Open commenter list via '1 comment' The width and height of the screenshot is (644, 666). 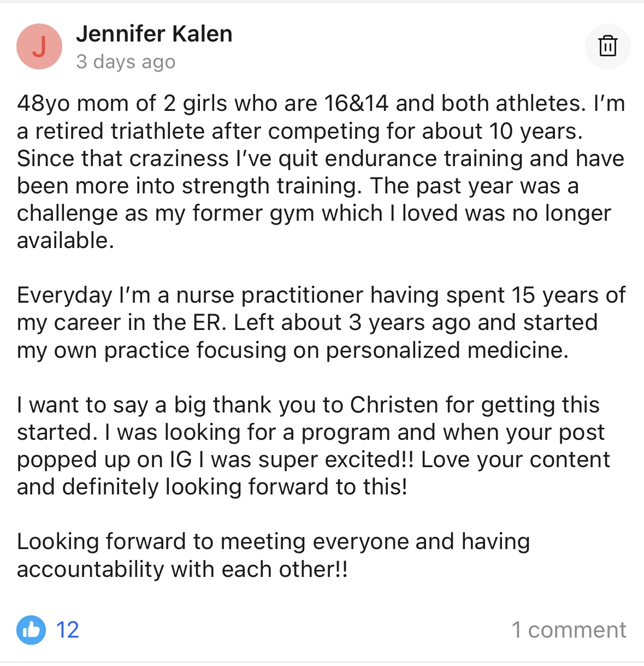(x=569, y=629)
